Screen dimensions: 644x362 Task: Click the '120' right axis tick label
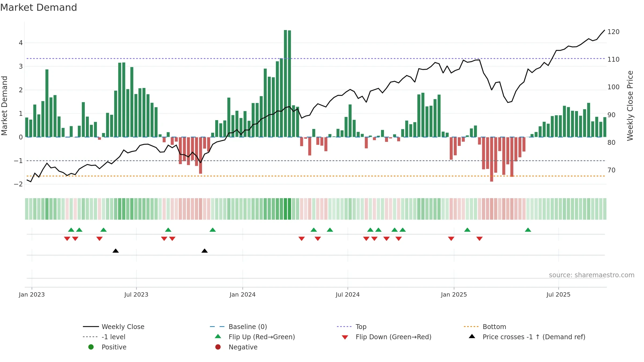click(613, 32)
